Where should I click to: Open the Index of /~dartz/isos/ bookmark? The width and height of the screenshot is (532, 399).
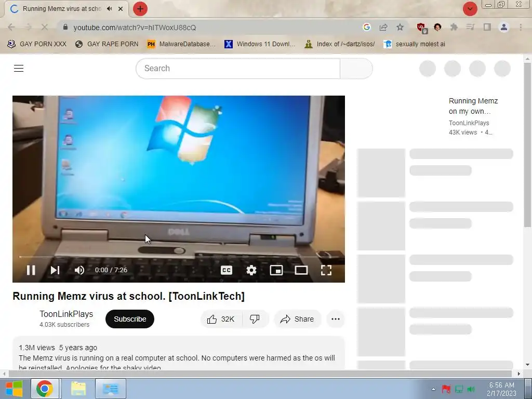coord(340,44)
